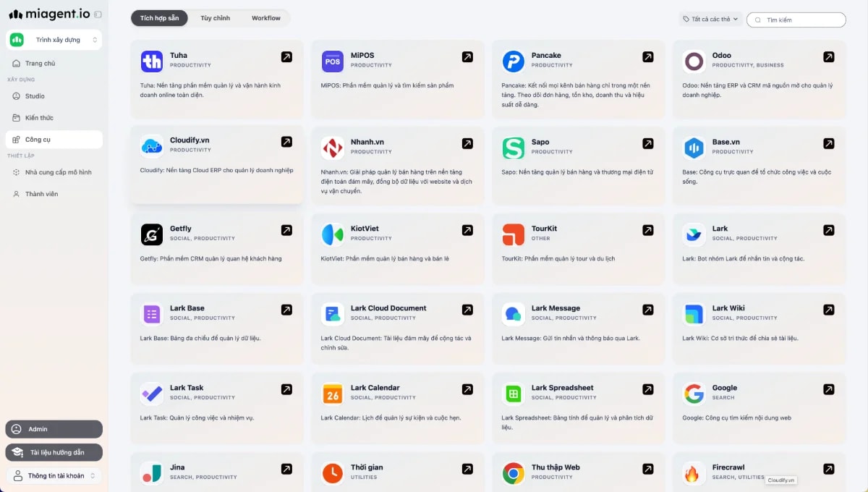Open Nhà cung cấp mô hình settings

(x=54, y=173)
